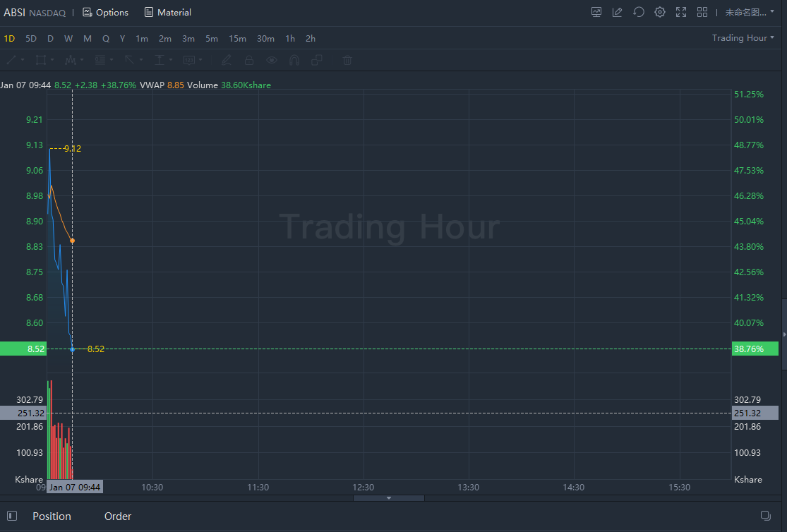Expand the arrow tool dropdown arrow
This screenshot has height=532, width=787.
[141, 60]
